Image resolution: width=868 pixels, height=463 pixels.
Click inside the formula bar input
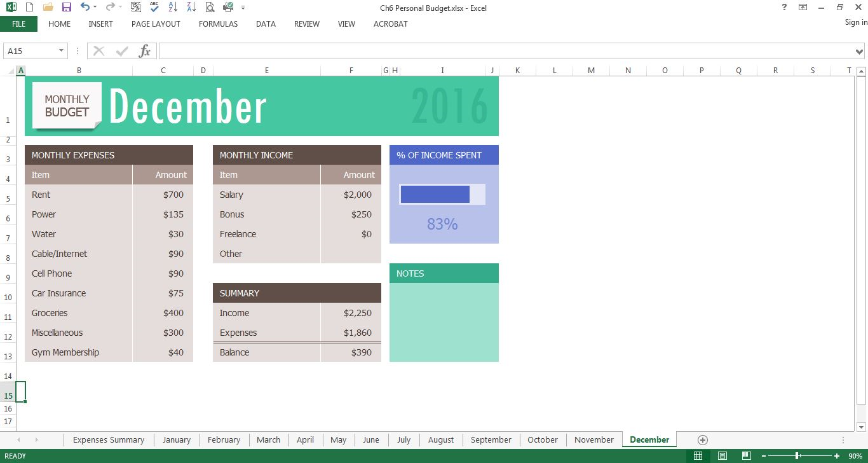pyautogui.click(x=506, y=51)
